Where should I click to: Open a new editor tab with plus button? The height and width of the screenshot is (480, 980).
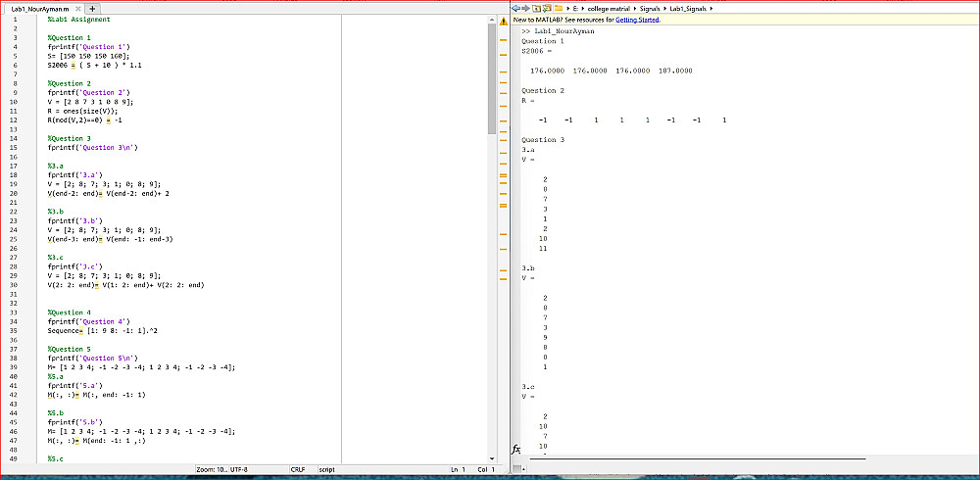[92, 9]
